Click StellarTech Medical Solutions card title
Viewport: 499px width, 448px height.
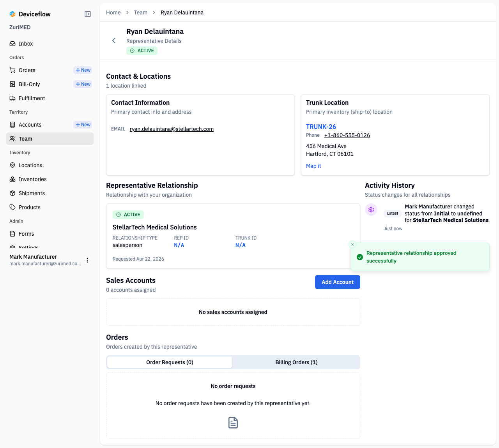[155, 227]
